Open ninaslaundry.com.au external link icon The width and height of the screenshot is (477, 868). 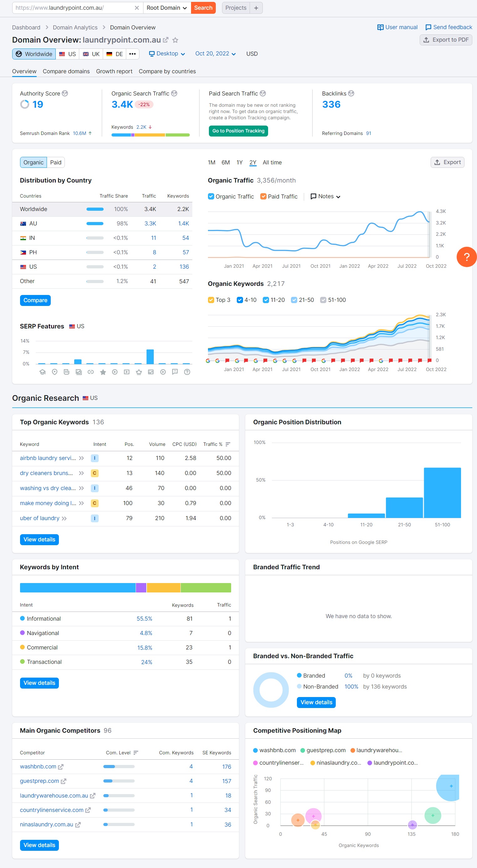(x=78, y=825)
